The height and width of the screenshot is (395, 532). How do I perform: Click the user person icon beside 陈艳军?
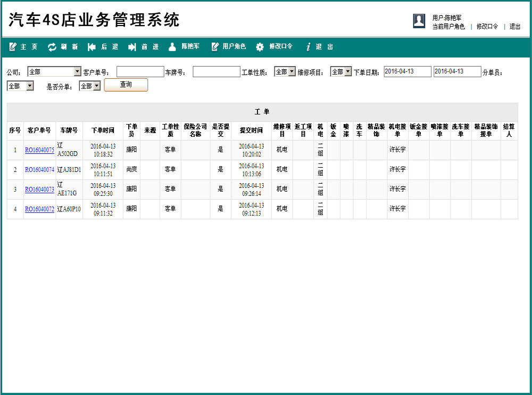click(x=172, y=47)
